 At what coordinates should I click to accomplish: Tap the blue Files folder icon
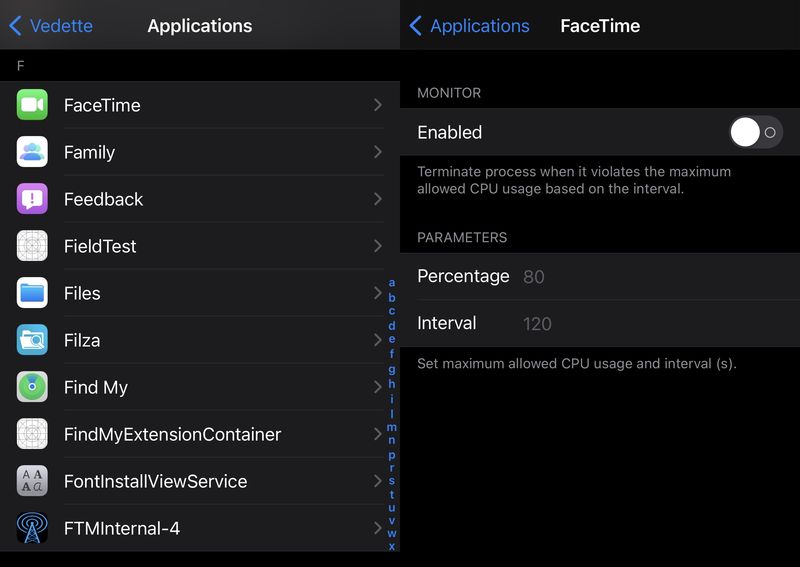[32, 292]
